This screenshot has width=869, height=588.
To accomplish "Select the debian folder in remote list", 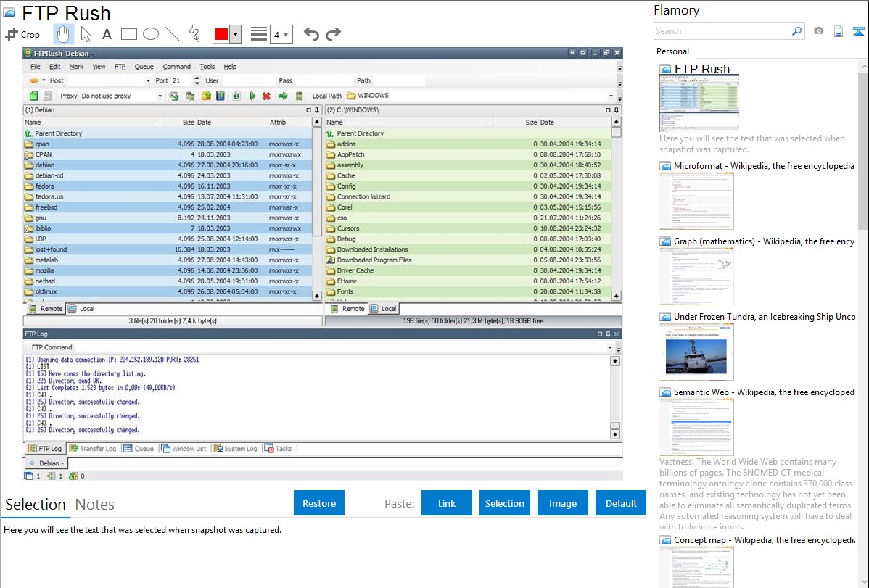I will click(168, 165).
